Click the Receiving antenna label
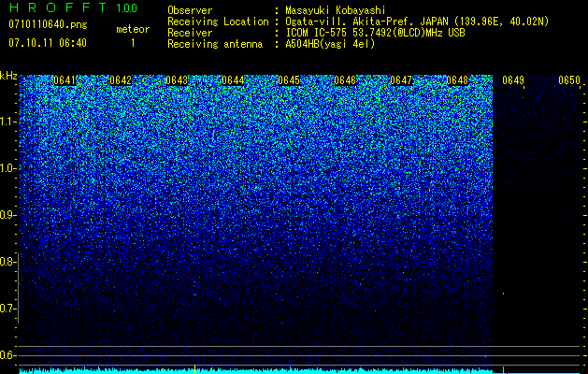This screenshot has width=588, height=374. (215, 44)
